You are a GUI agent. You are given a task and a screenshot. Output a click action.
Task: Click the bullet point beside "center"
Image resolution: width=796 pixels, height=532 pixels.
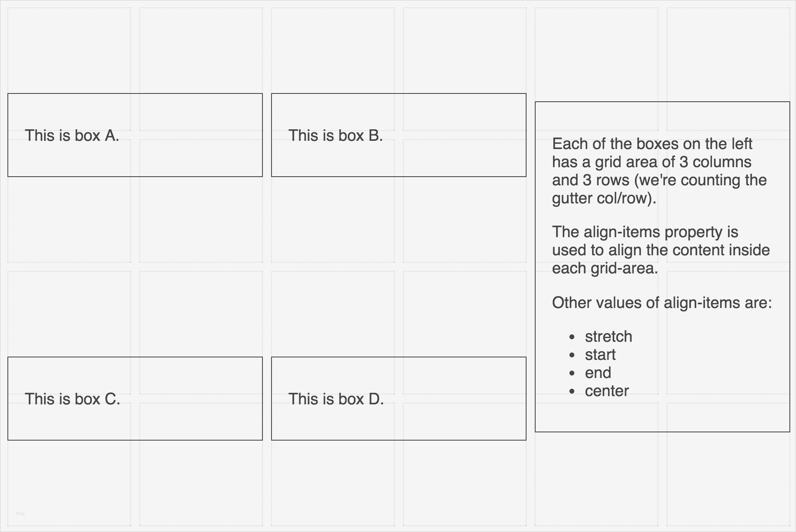(x=571, y=392)
